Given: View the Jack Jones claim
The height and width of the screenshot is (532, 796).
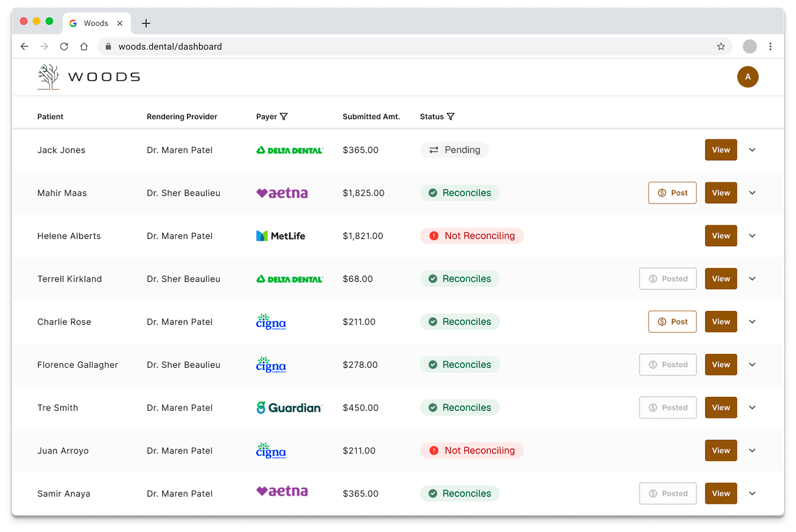Looking at the screenshot, I should [720, 149].
